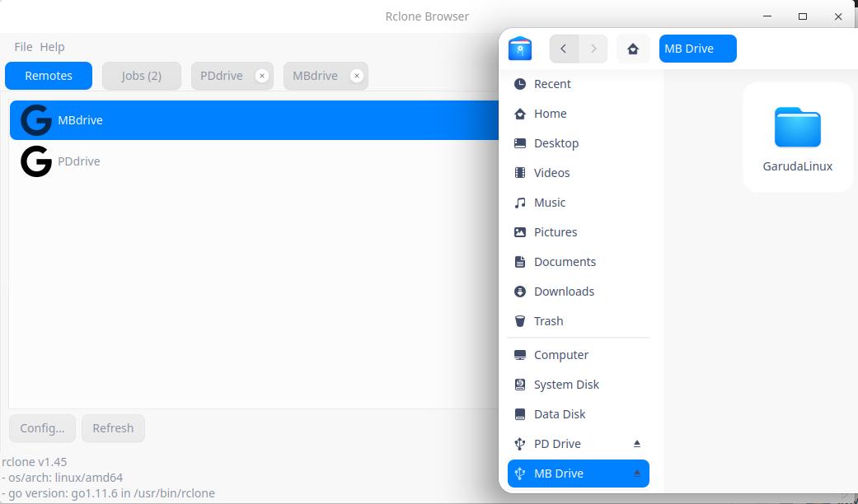The image size is (858, 504).
Task: Open the File menu in Rclone Browser
Action: tap(22, 47)
